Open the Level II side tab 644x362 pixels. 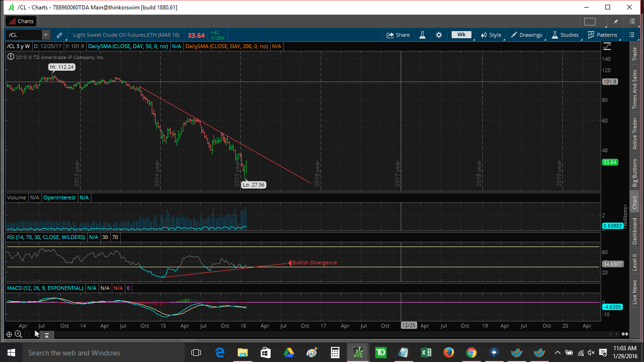(635, 263)
